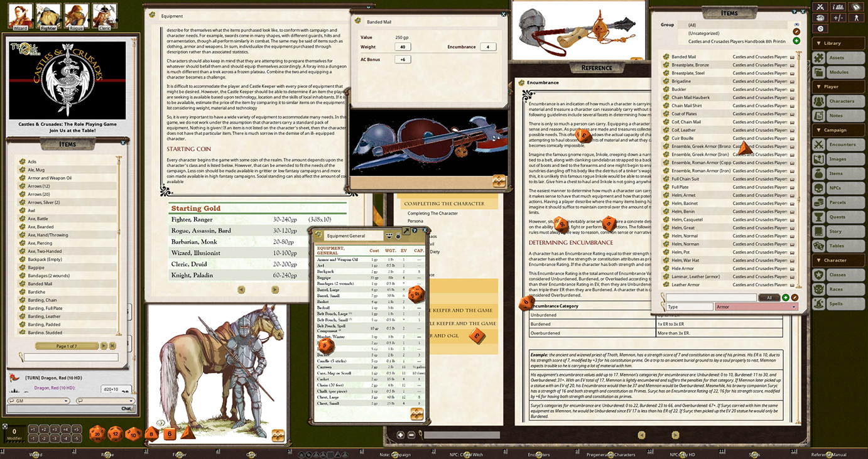
Task: Toggle the -5 modifier button
Action: (76, 438)
